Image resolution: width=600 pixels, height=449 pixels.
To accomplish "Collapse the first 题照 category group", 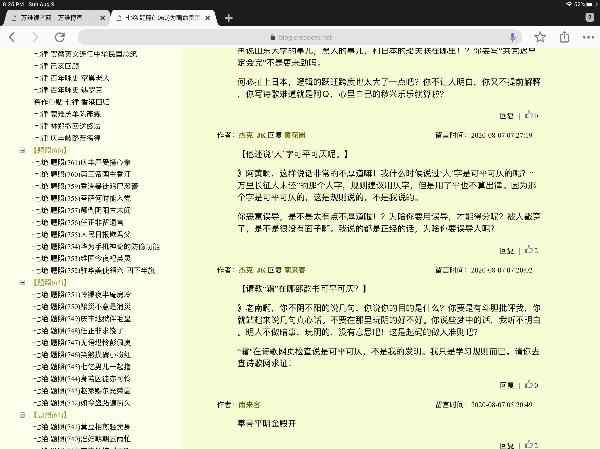I will (x=22, y=150).
